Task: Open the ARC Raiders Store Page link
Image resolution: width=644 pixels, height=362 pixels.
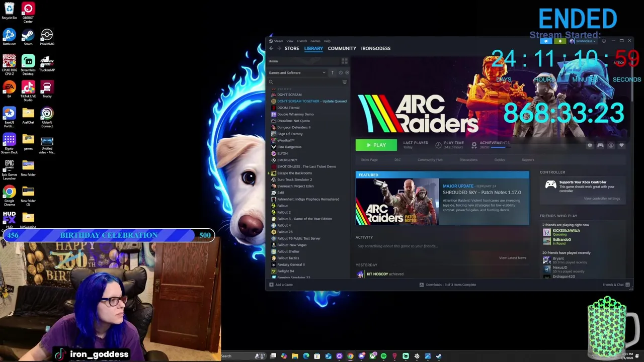Action: (369, 160)
